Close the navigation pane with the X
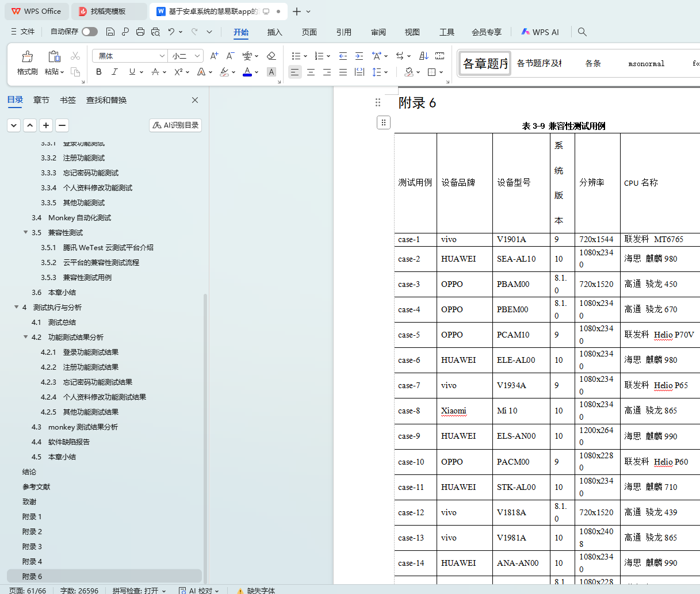The width and height of the screenshot is (700, 594). pos(195,100)
